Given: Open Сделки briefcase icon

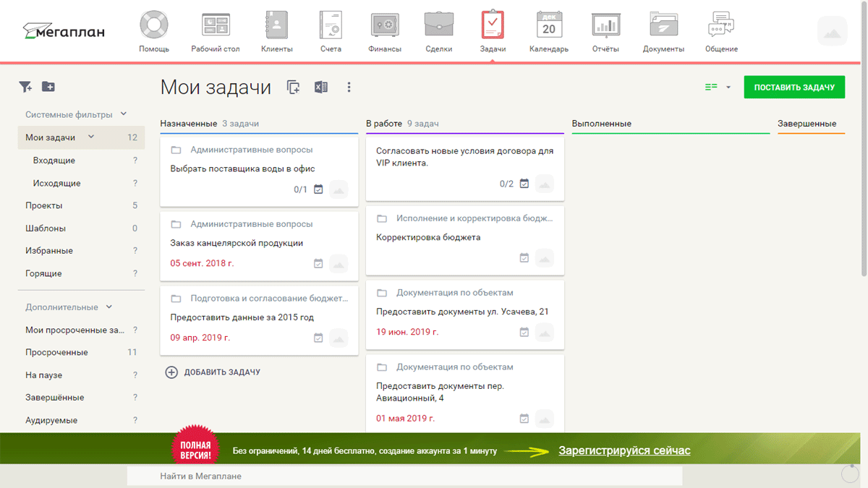Looking at the screenshot, I should (439, 26).
